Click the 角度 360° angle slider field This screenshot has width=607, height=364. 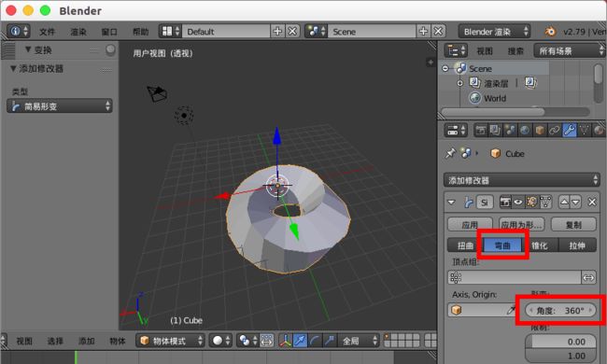[560, 310]
